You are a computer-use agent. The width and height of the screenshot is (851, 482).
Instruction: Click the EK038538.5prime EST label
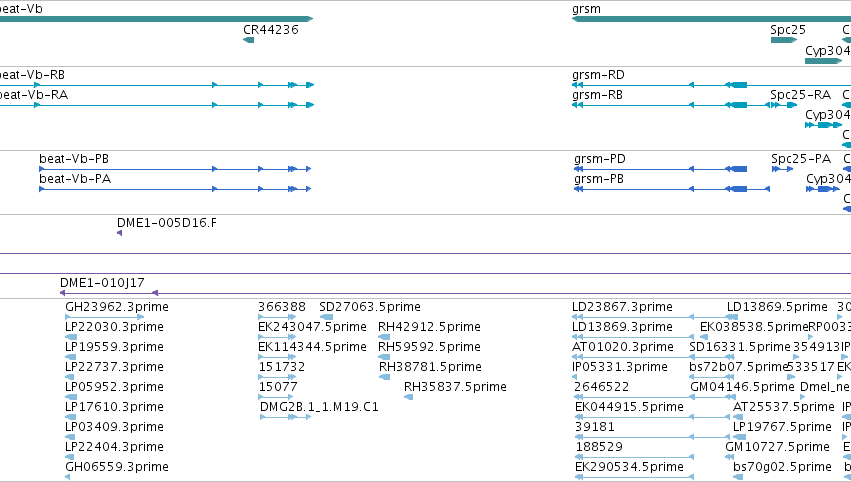tap(754, 327)
